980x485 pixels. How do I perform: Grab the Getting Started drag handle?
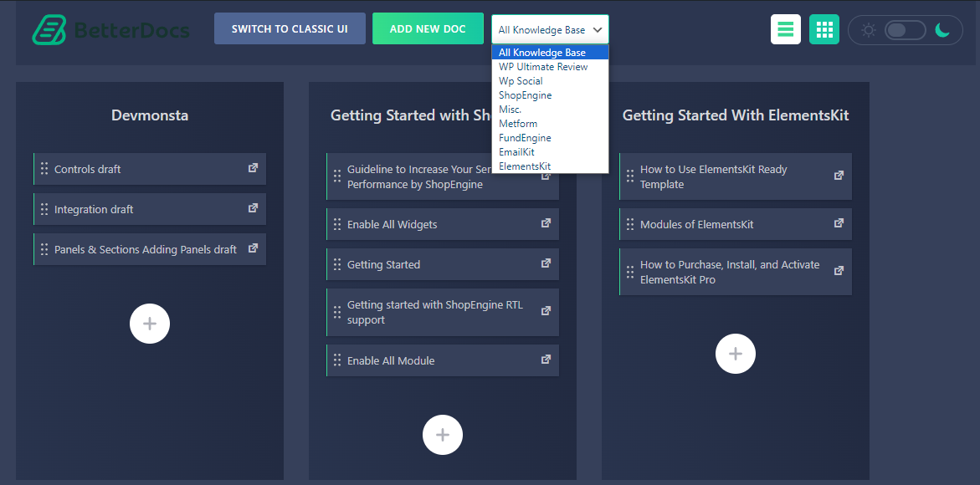click(337, 264)
